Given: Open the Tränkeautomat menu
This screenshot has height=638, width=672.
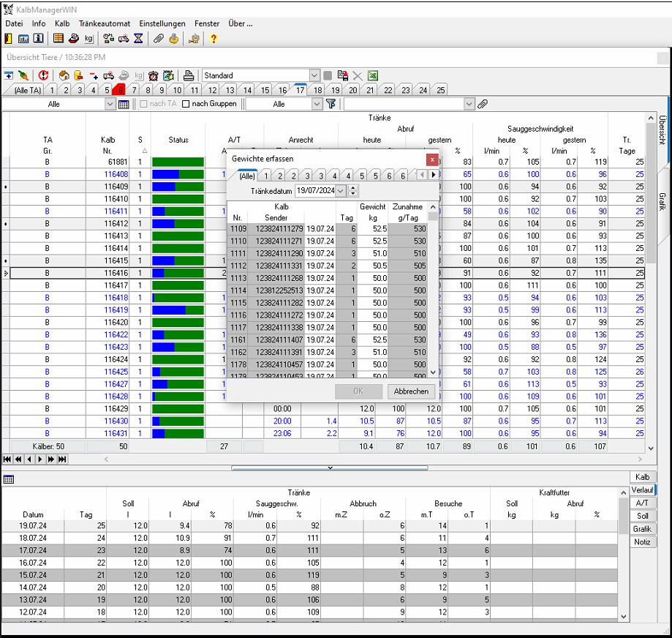Looking at the screenshot, I should click(x=105, y=23).
